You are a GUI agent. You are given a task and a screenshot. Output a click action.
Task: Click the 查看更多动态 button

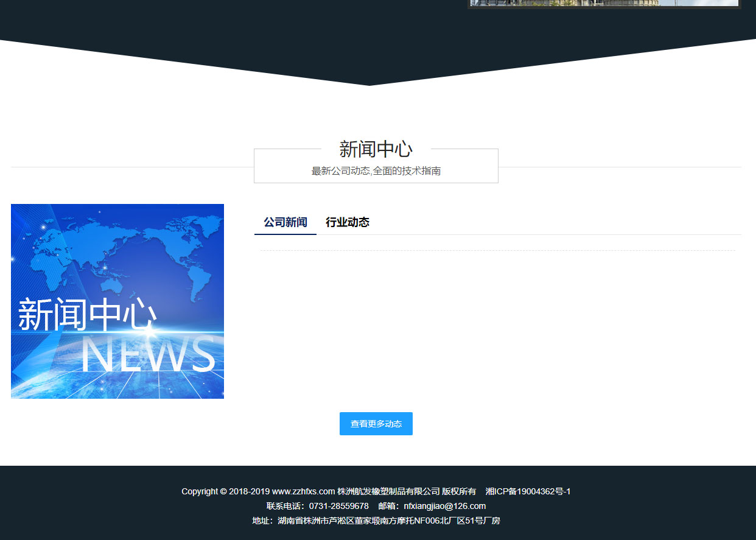pyautogui.click(x=376, y=424)
